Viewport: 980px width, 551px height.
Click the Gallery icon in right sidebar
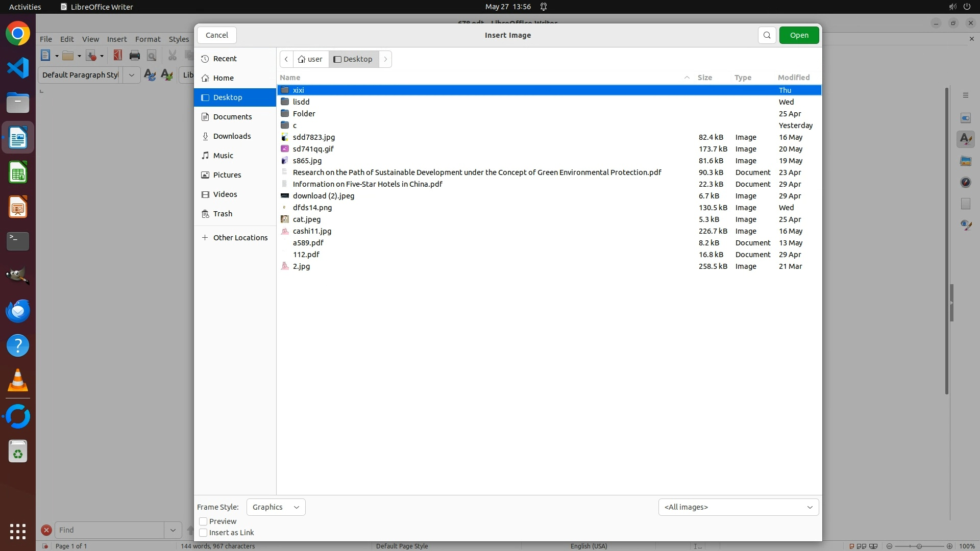[965, 161]
